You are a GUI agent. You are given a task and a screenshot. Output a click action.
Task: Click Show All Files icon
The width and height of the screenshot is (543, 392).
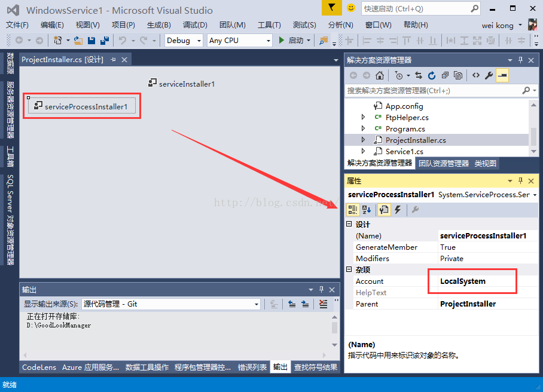click(x=458, y=75)
